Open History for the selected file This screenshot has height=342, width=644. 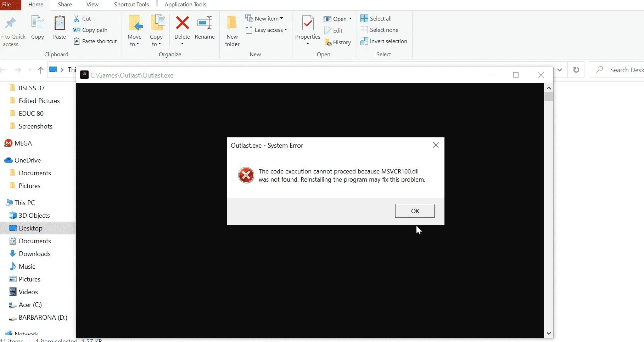click(x=338, y=42)
